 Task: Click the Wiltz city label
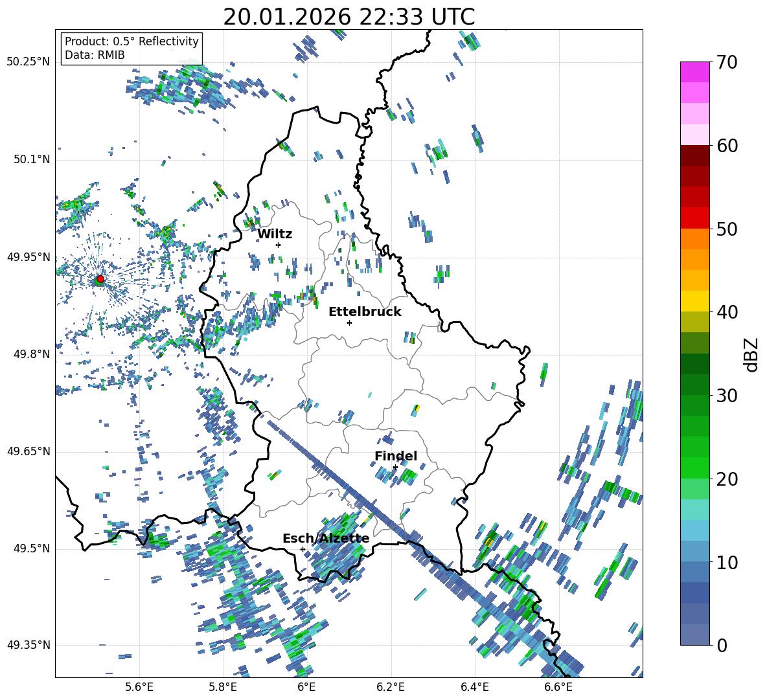[275, 234]
